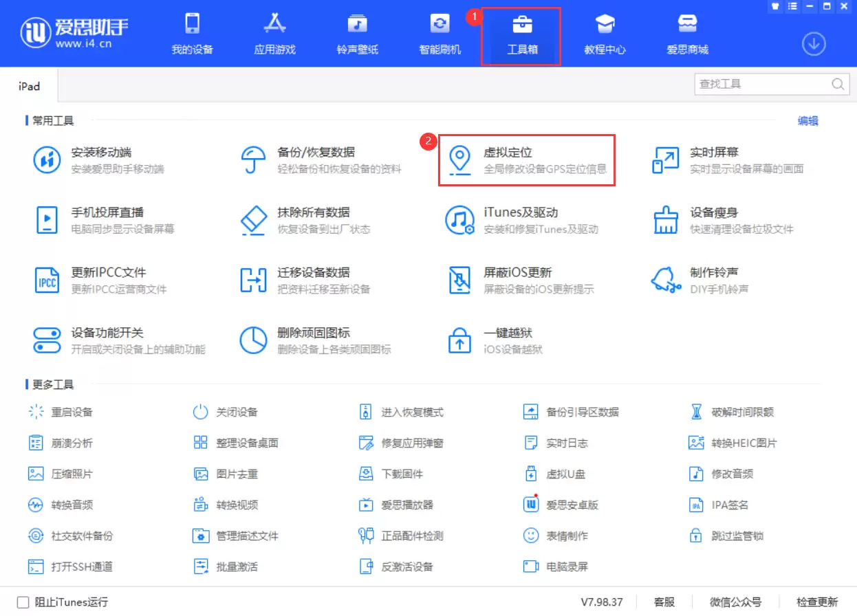Open 批量激活 tool

[226, 566]
